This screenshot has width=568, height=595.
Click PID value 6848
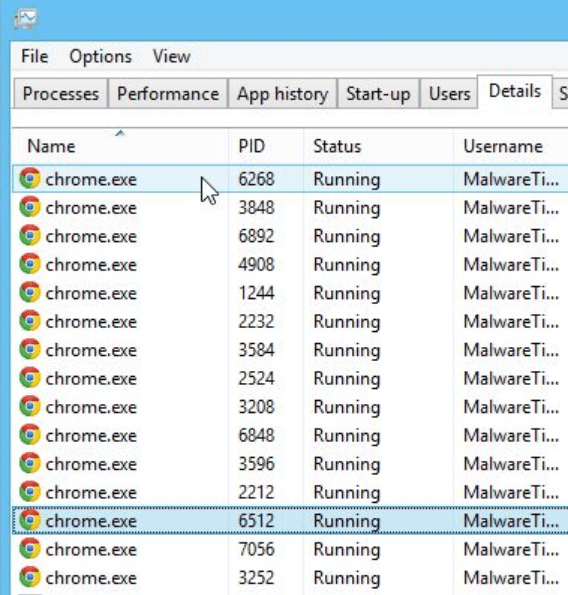click(x=256, y=435)
